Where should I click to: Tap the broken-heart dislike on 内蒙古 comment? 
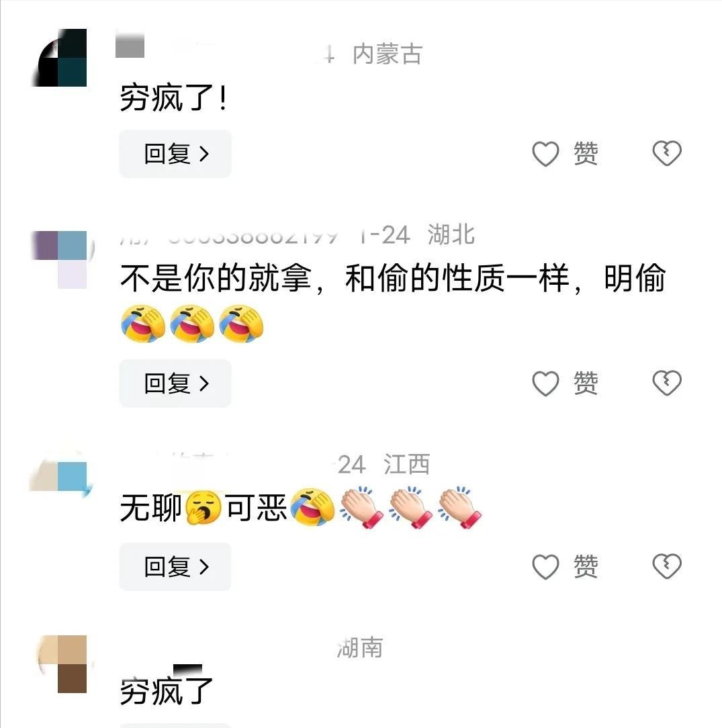pos(667,153)
